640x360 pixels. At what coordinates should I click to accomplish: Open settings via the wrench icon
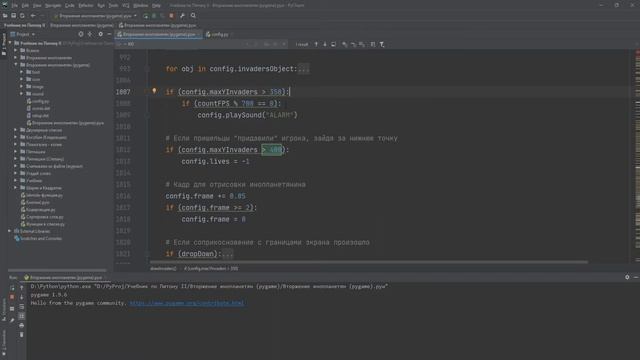[182, 16]
